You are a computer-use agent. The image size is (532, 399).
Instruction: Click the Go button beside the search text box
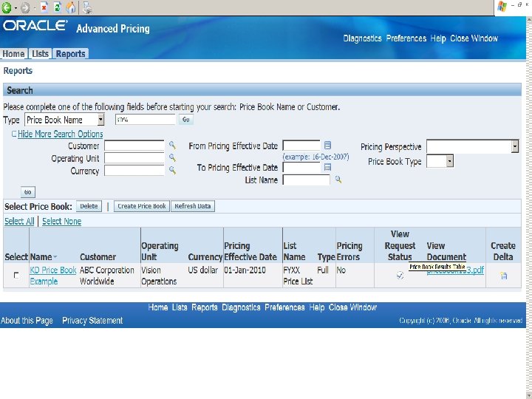pos(186,120)
